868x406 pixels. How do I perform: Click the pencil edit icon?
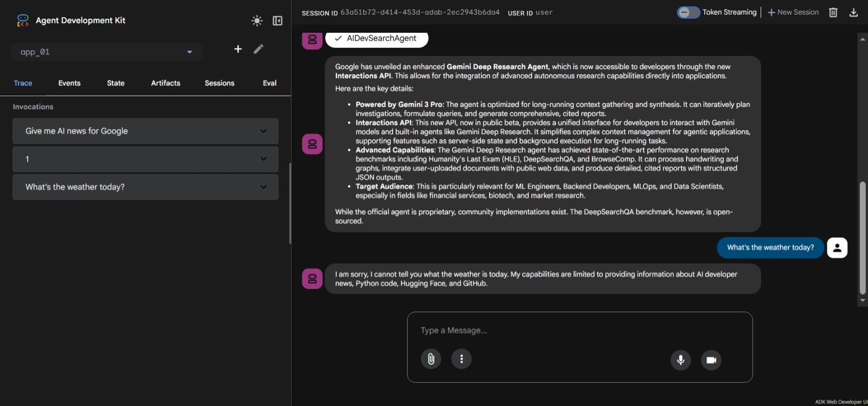point(259,49)
